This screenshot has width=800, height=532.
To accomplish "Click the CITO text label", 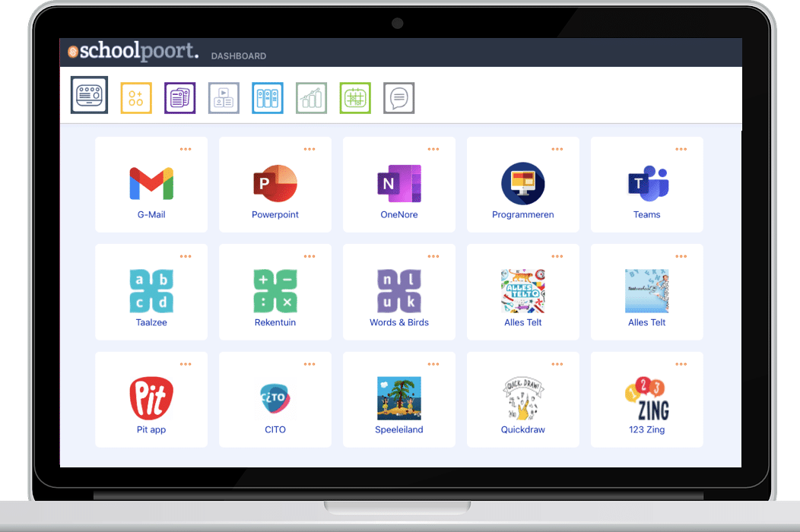I will (275, 429).
